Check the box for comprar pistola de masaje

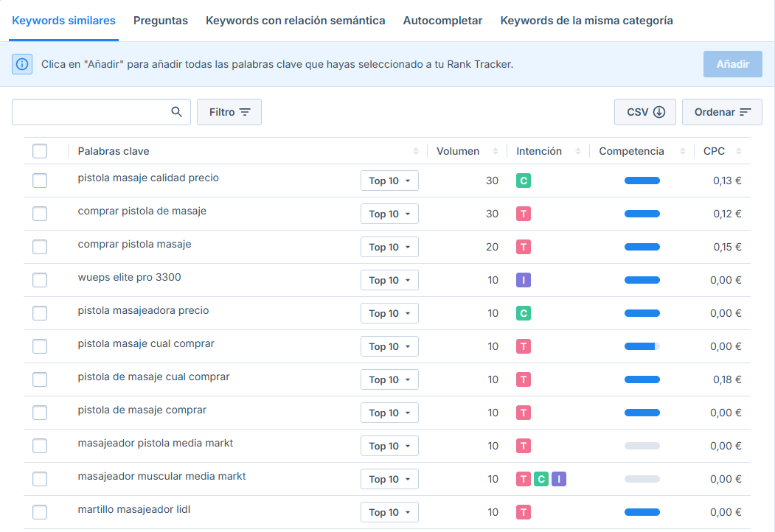click(x=40, y=214)
